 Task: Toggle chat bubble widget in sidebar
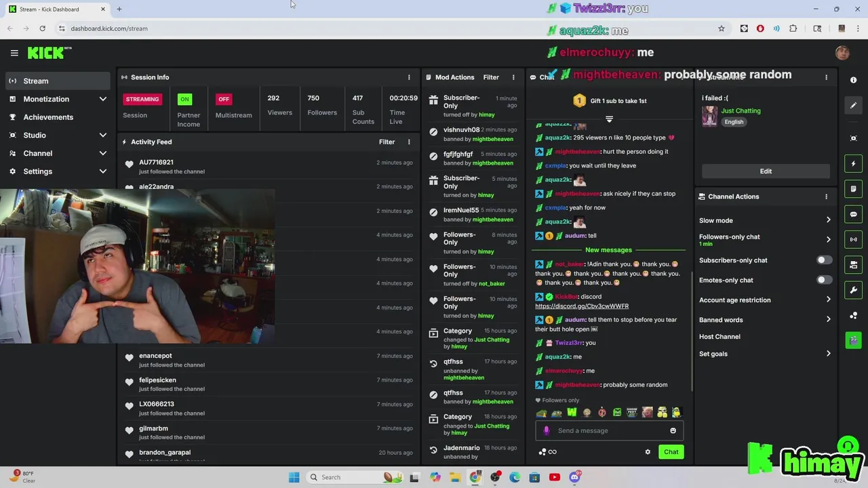[853, 214]
